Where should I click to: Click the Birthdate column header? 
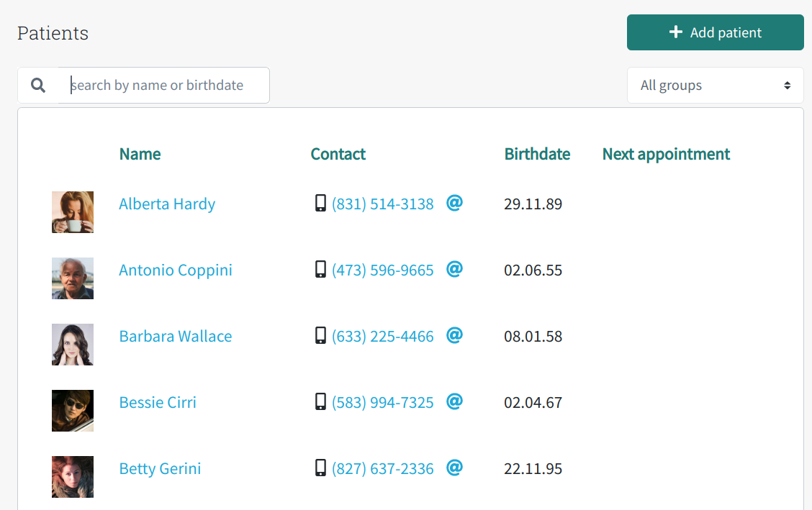537,154
